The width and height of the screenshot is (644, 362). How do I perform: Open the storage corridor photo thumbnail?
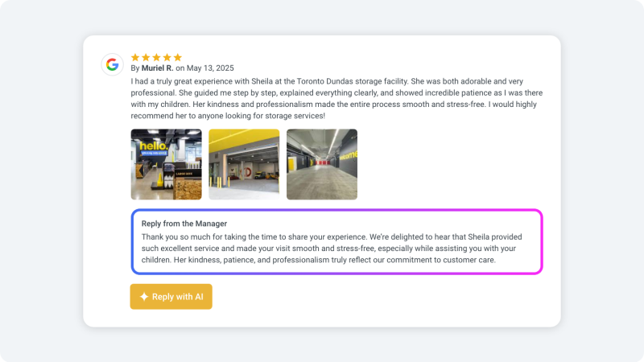click(322, 164)
